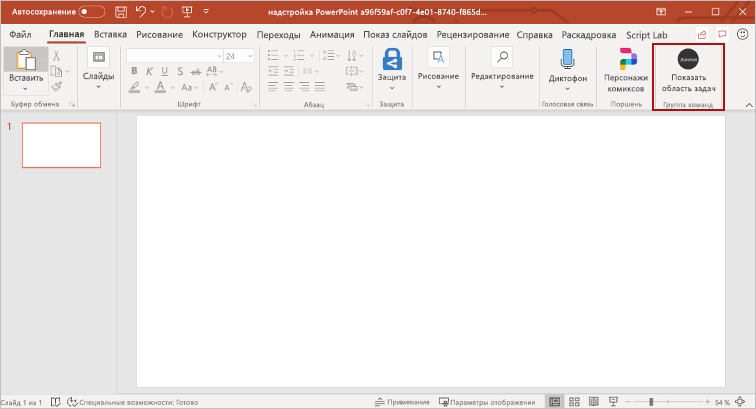Select slide 1 thumbnail

pyautogui.click(x=61, y=145)
